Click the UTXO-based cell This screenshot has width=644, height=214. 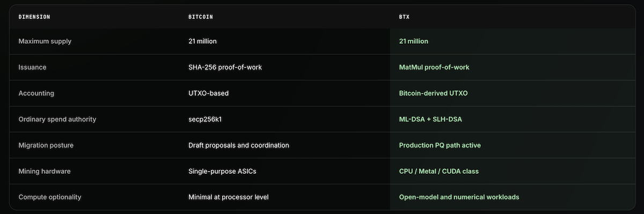[x=209, y=93]
